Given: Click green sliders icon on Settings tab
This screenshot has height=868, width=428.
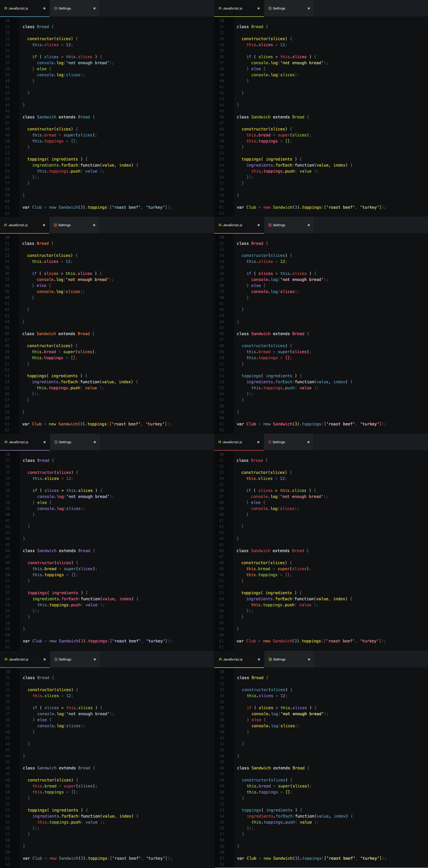Looking at the screenshot, I should tap(270, 8).
